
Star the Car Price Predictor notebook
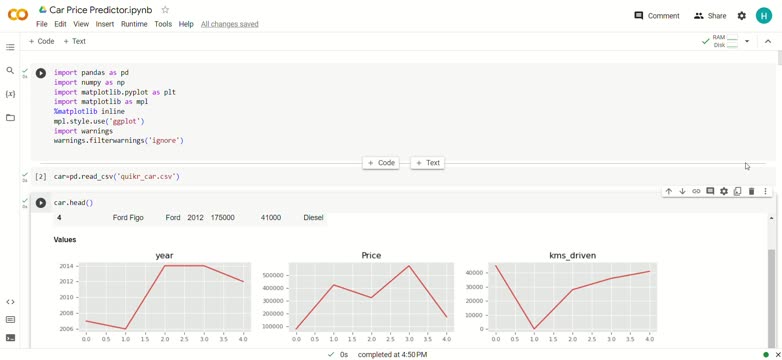[166, 10]
